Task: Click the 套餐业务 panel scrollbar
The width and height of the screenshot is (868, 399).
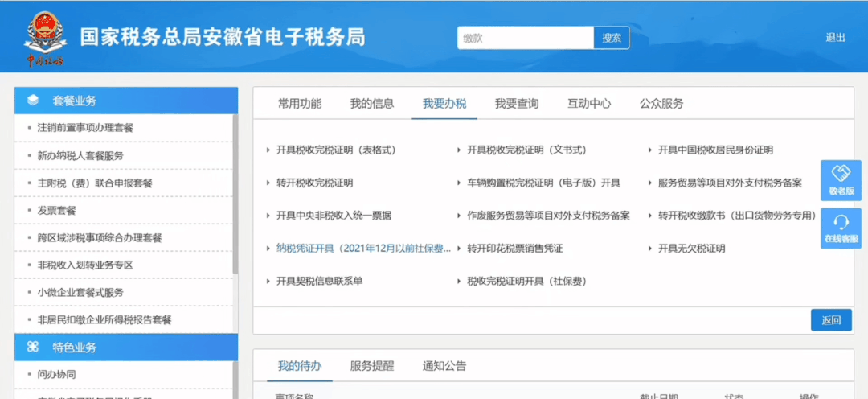Action: [235, 194]
